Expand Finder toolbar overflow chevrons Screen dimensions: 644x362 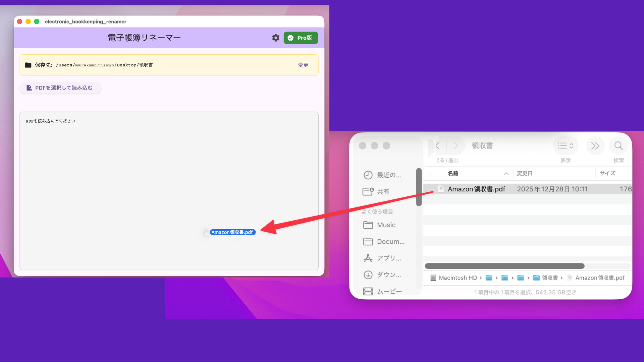(595, 145)
